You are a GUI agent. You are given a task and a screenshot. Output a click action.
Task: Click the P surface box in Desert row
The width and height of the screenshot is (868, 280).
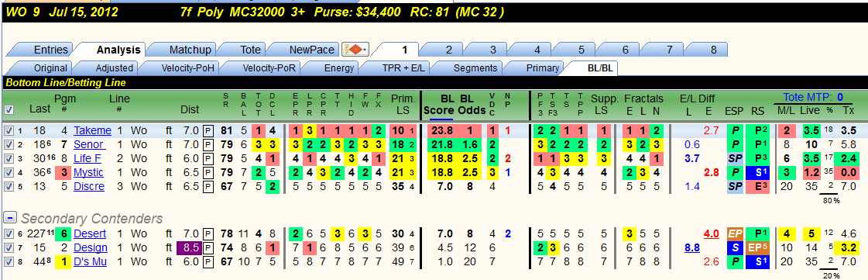208,233
